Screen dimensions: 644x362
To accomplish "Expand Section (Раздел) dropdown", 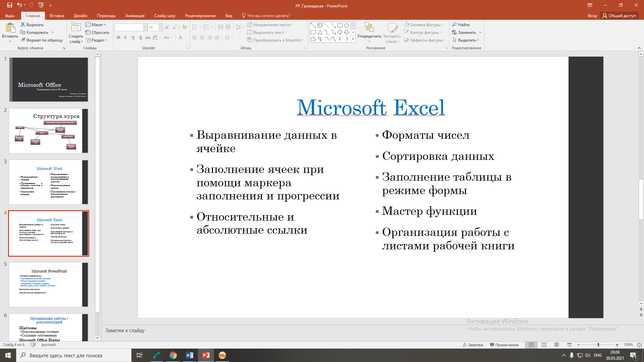I will 96,40.
